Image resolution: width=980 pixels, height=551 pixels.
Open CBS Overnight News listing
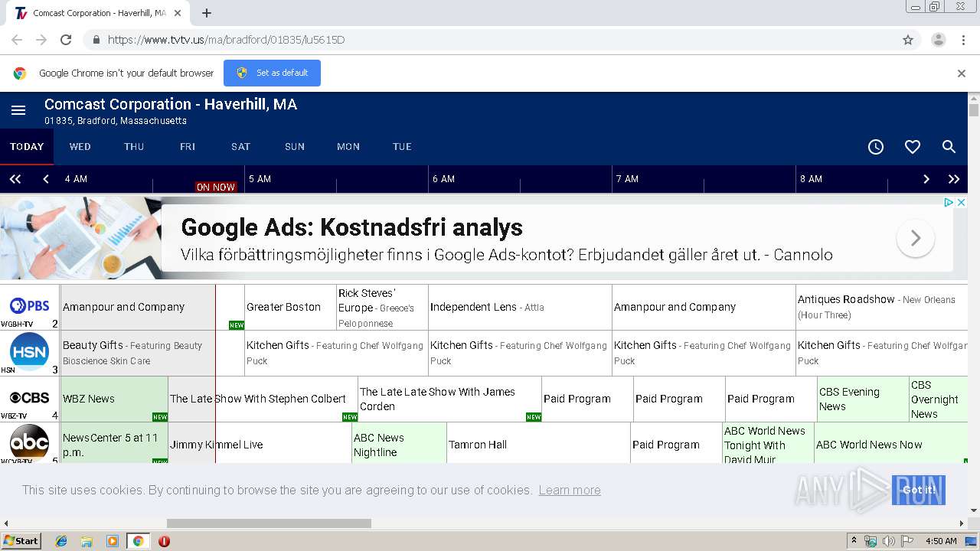coord(939,399)
